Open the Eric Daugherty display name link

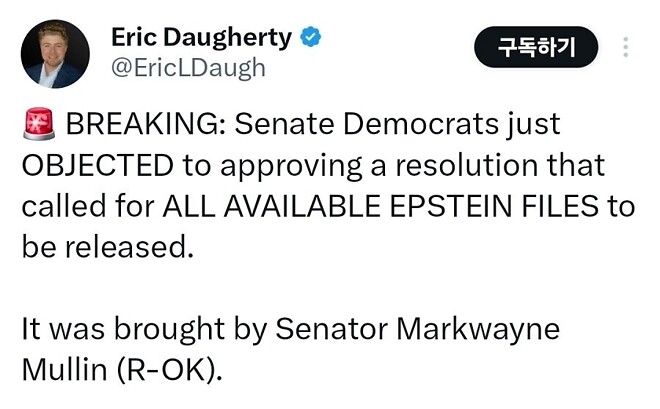pyautogui.click(x=201, y=37)
